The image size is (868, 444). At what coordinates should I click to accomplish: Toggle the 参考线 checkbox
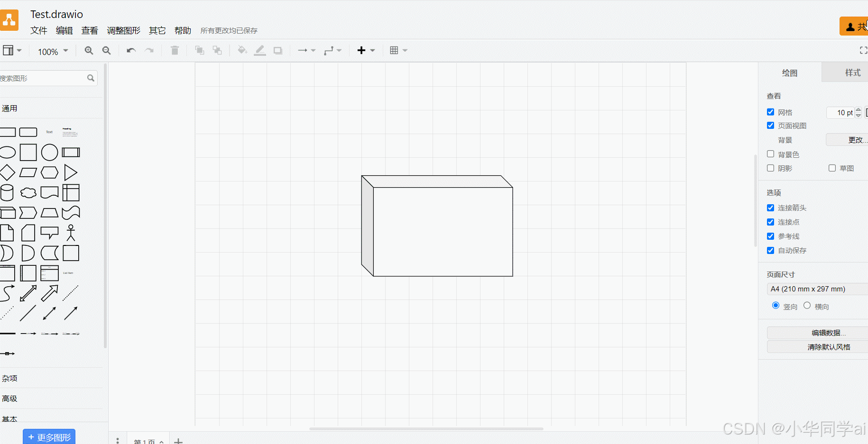770,236
